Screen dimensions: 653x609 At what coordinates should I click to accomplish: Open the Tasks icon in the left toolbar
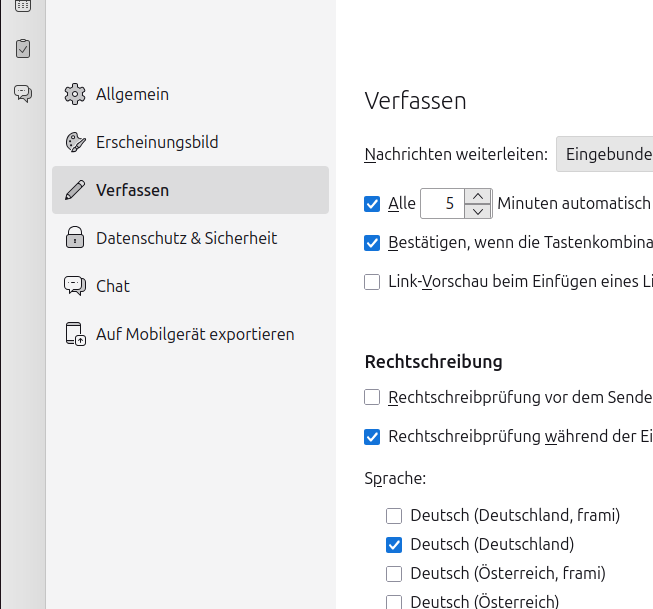coord(22,48)
